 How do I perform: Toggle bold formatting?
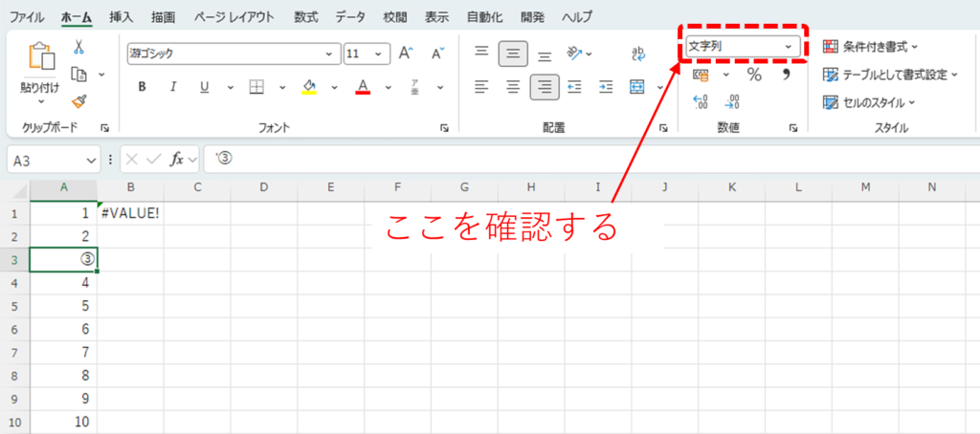tap(143, 87)
